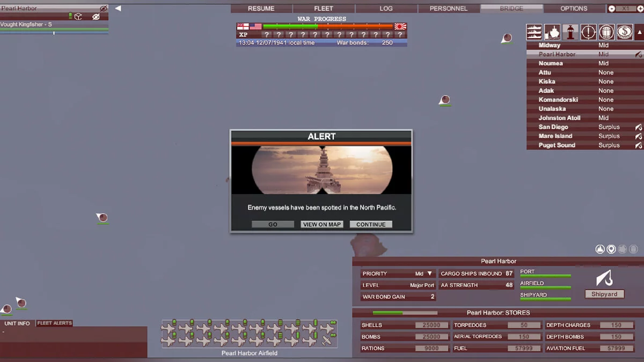Viewport: 644px width, 362px height.
Task: Open the economy dollar coin icon
Action: click(624, 32)
